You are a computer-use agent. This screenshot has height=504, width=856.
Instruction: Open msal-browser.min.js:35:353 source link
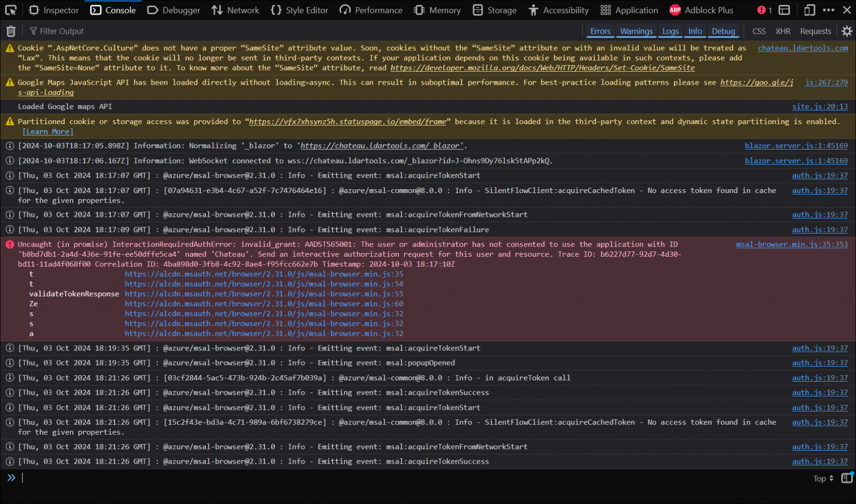click(792, 244)
